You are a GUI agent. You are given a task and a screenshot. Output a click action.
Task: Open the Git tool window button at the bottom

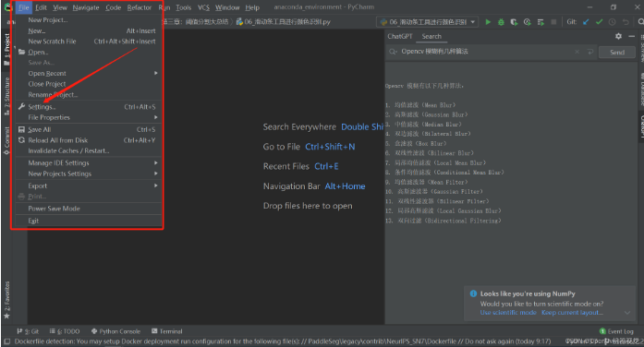(28, 331)
